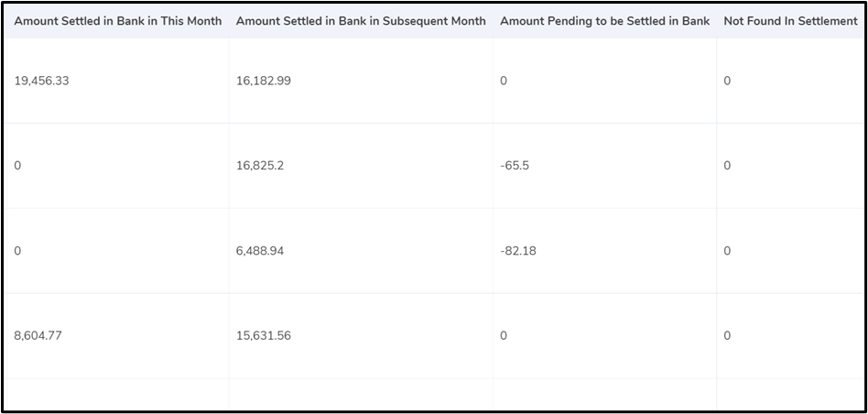Select the cell showing 19,456.33
Viewport: 868px width, 414px height.
[41, 81]
